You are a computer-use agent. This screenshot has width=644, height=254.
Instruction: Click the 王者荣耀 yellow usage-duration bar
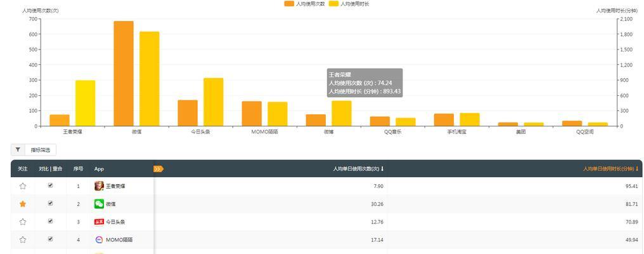[85, 104]
